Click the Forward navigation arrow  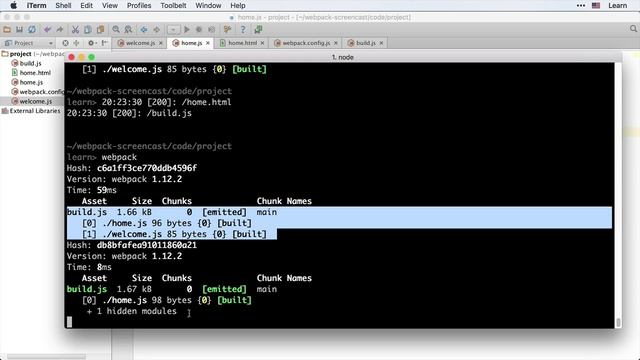(x=156, y=29)
